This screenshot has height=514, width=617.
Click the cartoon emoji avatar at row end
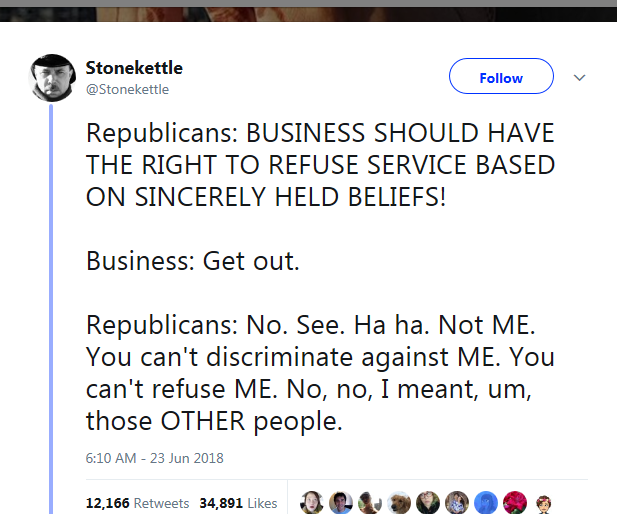[545, 502]
